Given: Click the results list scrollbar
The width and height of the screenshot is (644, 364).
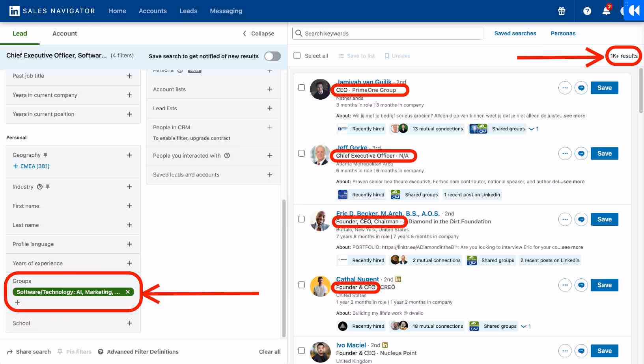Looking at the screenshot, I should click(641, 91).
